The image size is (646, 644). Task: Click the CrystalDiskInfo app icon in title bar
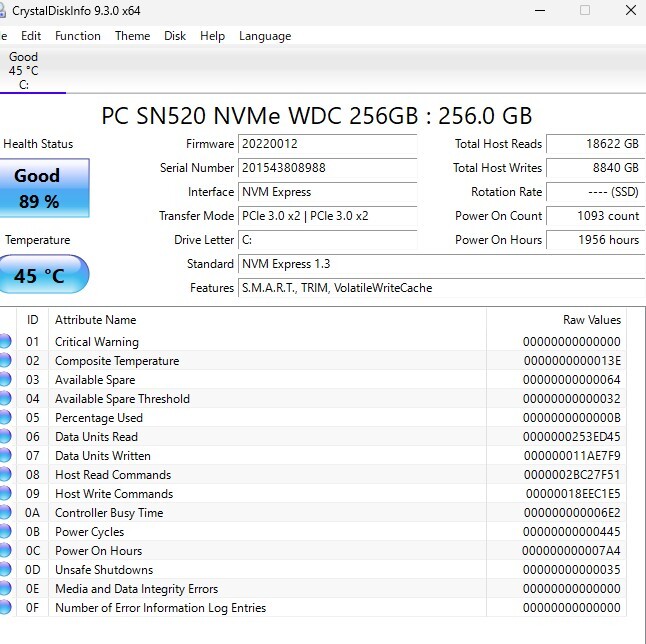click(x=3, y=10)
